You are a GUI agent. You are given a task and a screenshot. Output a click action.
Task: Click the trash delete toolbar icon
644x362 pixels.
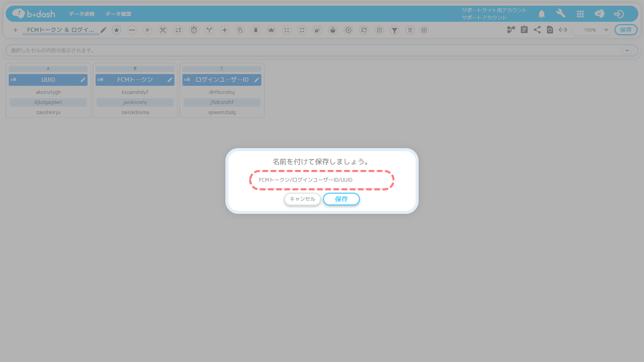[256, 30]
